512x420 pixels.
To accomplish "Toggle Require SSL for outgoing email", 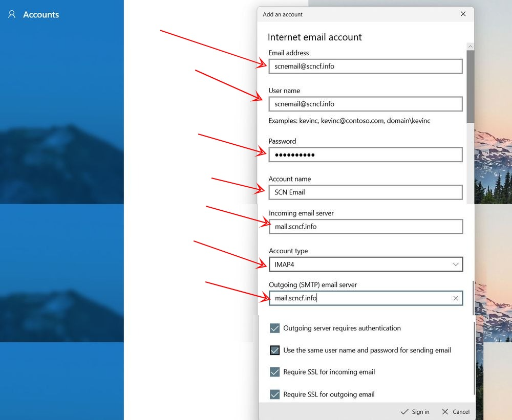I will (275, 394).
